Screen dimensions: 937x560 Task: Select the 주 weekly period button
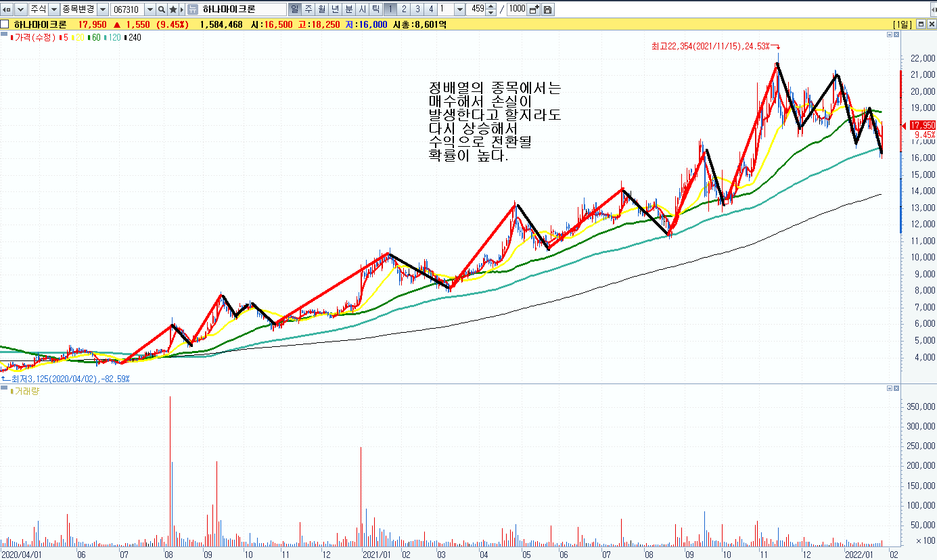[x=308, y=9]
